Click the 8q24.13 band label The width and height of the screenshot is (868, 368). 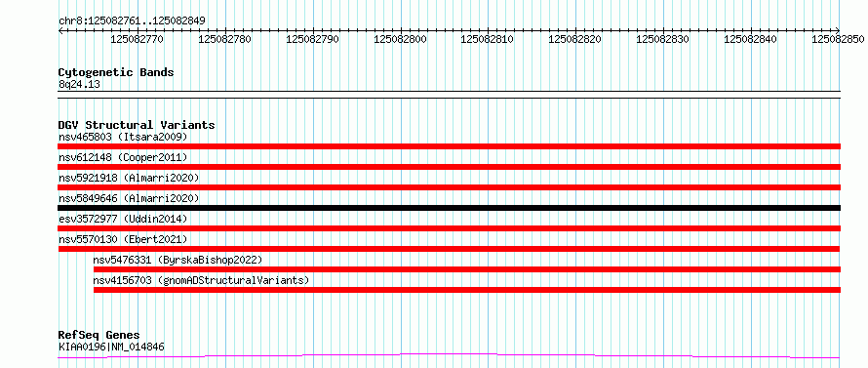(79, 85)
